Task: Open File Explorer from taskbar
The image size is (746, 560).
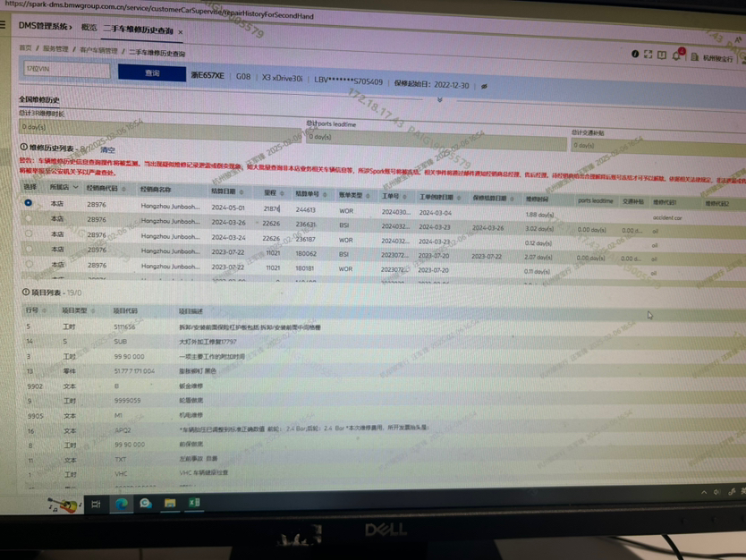Action: [170, 503]
